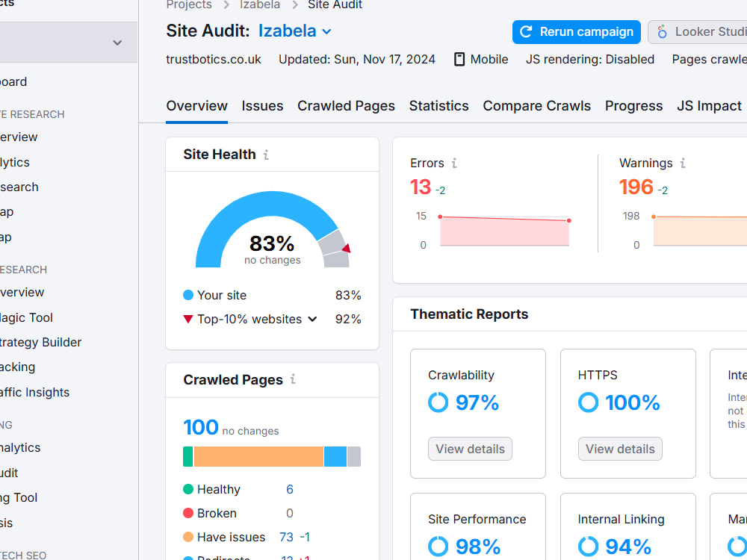The image size is (747, 560).
Task: Open Strategy Builder in the sidebar
Action: [x=40, y=343]
